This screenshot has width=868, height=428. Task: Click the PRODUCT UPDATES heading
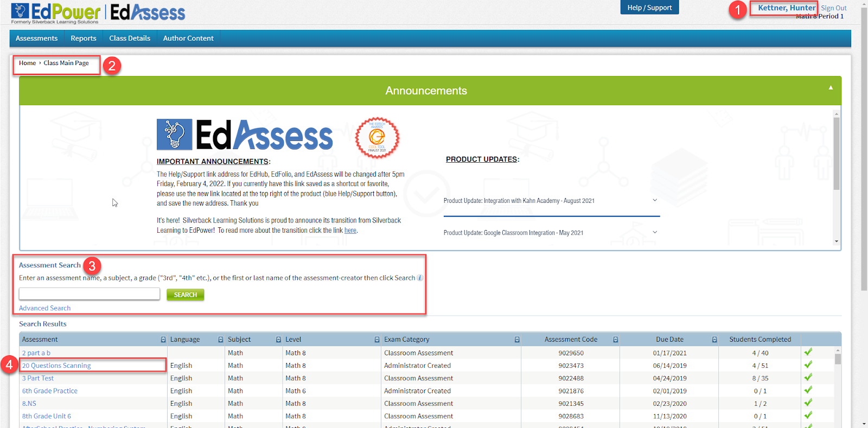click(482, 159)
